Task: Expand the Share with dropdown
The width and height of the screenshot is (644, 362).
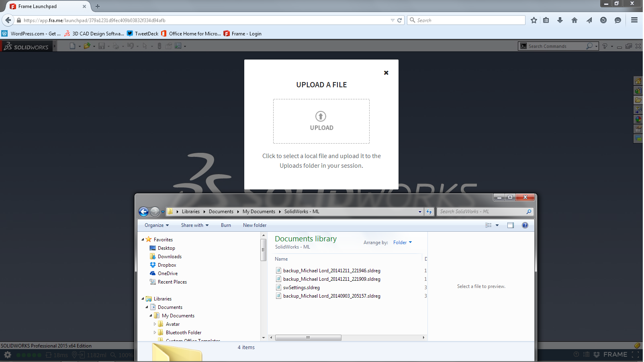Action: pyautogui.click(x=194, y=225)
